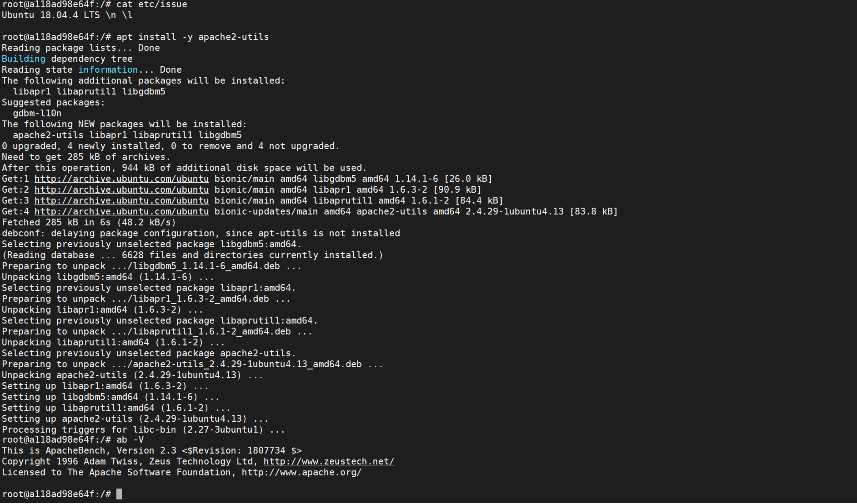
Task: Click the "Ubuntu 18.04.4 LTS" output line
Action: pos(51,15)
